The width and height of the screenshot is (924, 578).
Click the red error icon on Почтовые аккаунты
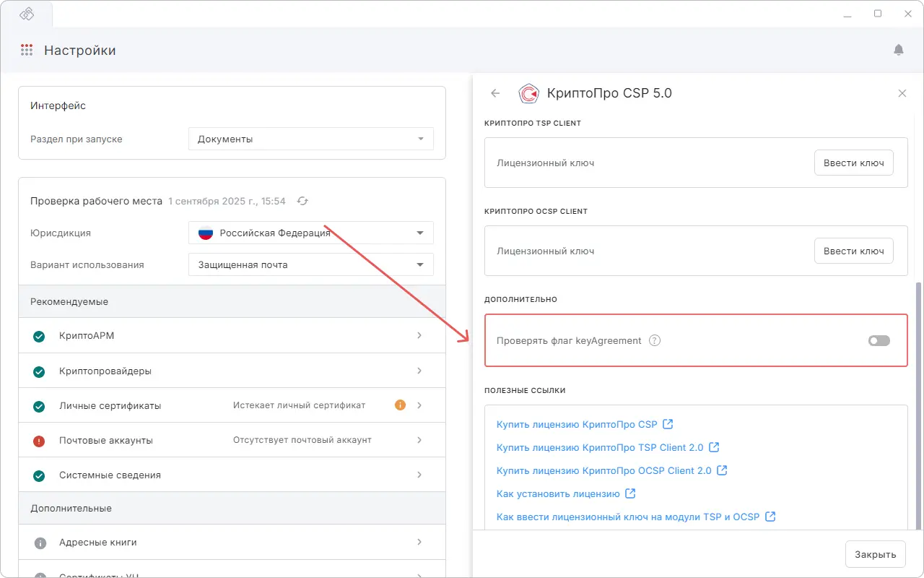tap(39, 439)
